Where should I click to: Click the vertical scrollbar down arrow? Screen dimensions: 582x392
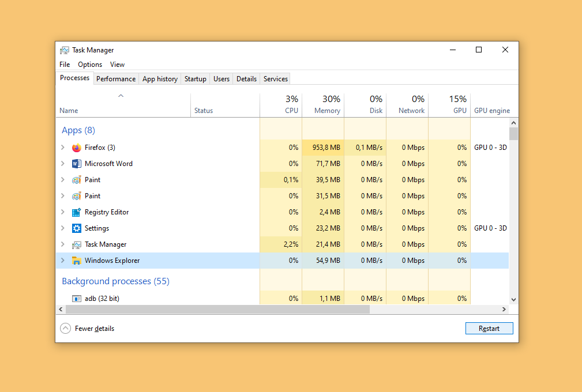pos(513,300)
